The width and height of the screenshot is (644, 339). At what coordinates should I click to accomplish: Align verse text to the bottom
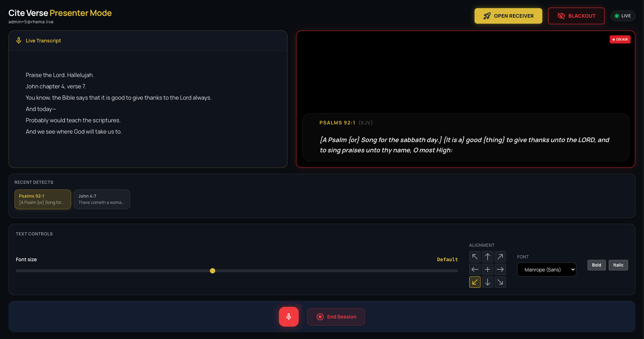(x=487, y=282)
